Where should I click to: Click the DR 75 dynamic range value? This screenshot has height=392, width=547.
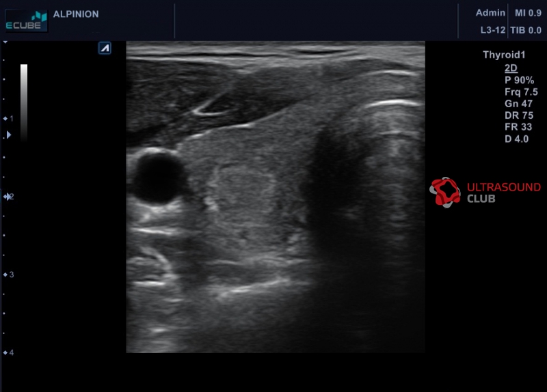(519, 115)
